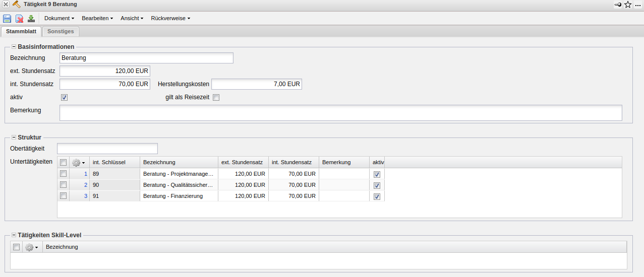644x277 pixels.
Task: Open row 1 link in Untertätigkeiten
Action: pyautogui.click(x=86, y=174)
